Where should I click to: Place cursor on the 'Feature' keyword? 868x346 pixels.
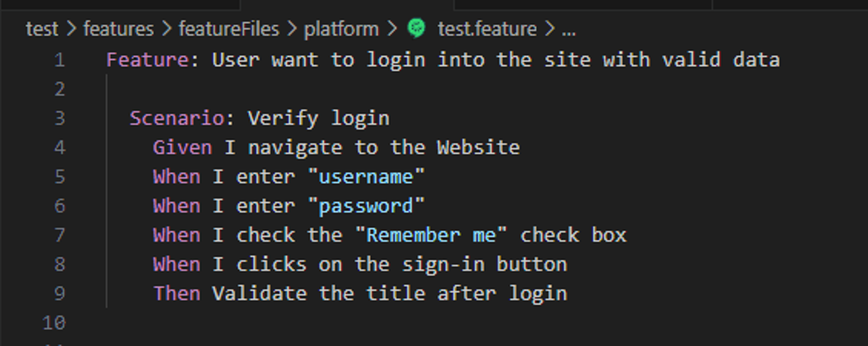pyautogui.click(x=148, y=60)
